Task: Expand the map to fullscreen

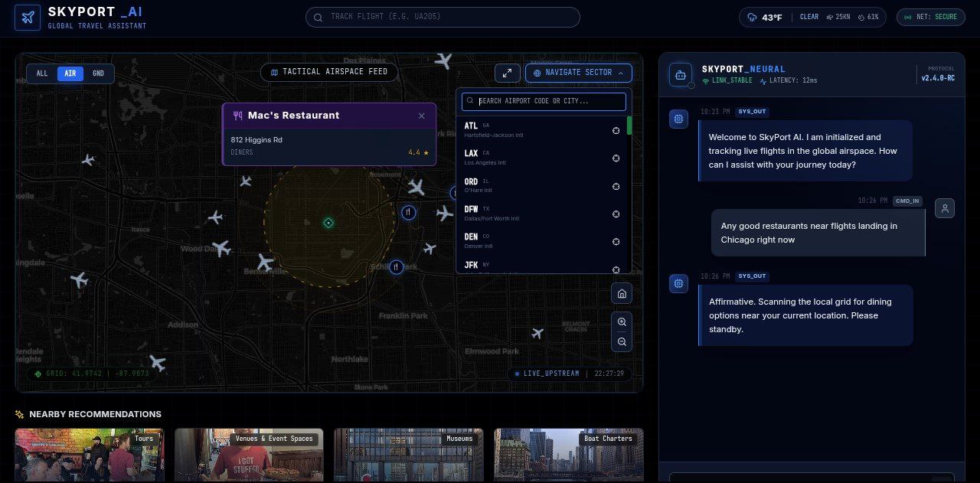Action: pyautogui.click(x=508, y=73)
